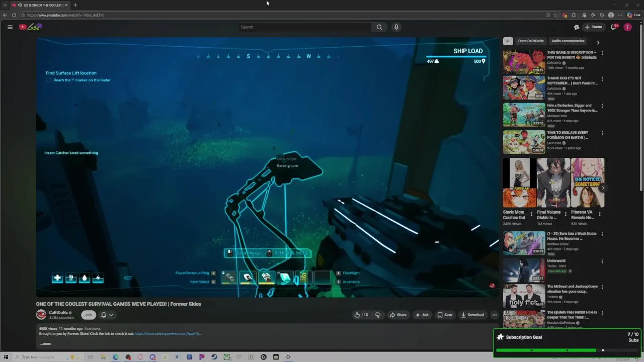Open the YouTube guide hamburger menu

10,27
